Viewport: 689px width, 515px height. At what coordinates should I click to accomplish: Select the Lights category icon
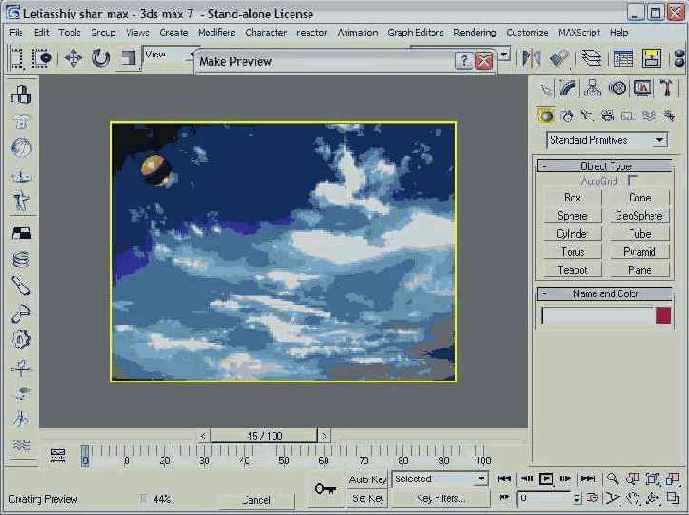click(x=586, y=116)
